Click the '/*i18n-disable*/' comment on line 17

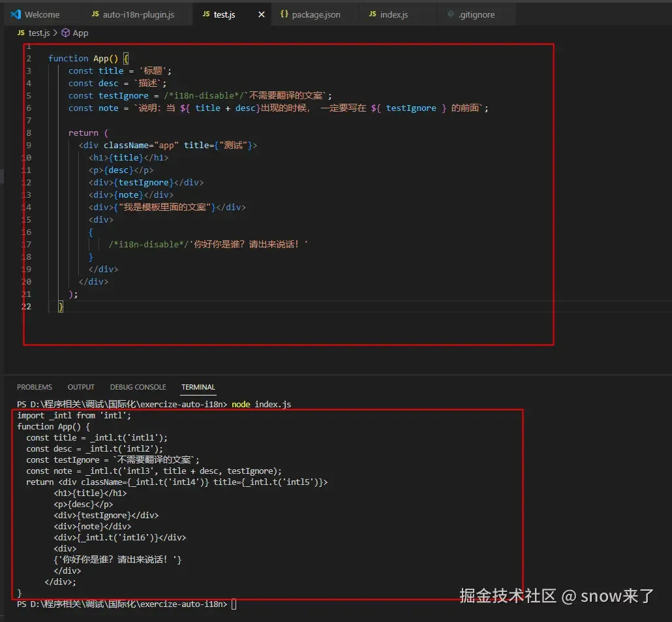[x=149, y=244]
